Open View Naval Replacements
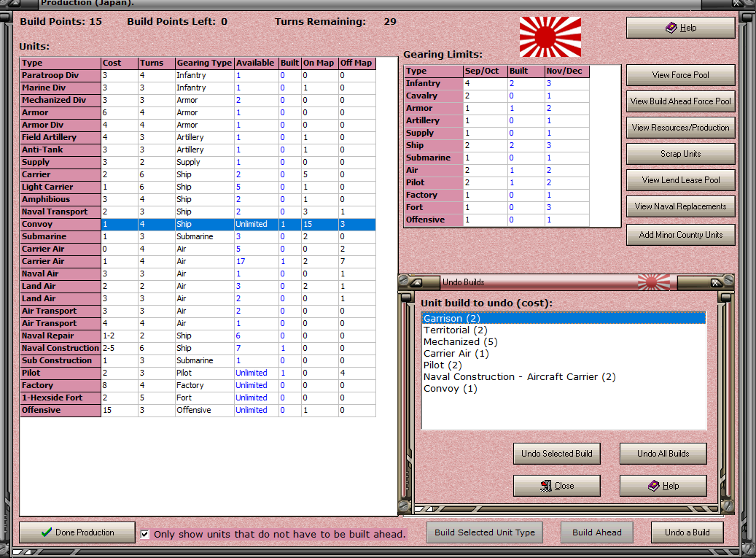 pos(680,206)
